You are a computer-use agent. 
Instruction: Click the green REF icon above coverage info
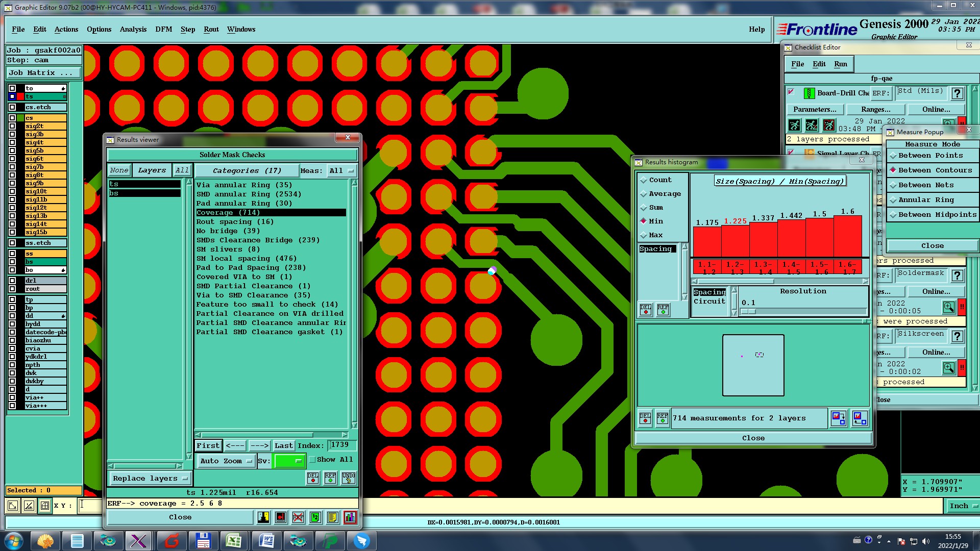pos(330,478)
